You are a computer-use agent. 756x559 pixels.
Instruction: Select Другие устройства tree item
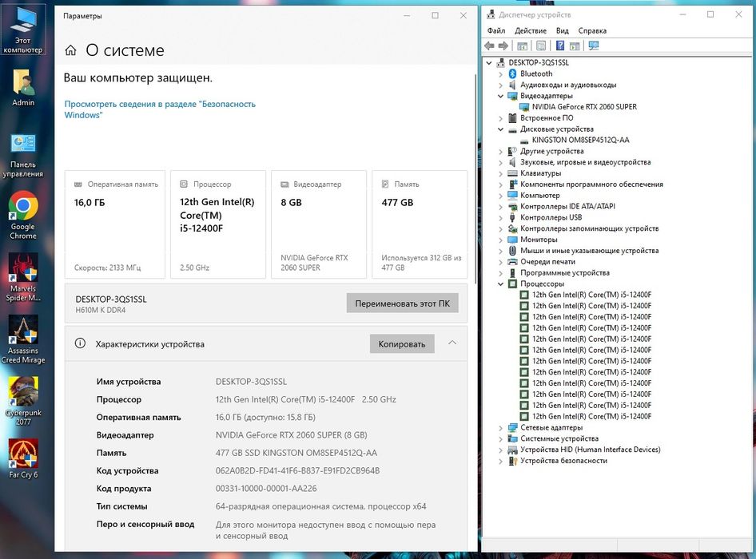(x=551, y=151)
